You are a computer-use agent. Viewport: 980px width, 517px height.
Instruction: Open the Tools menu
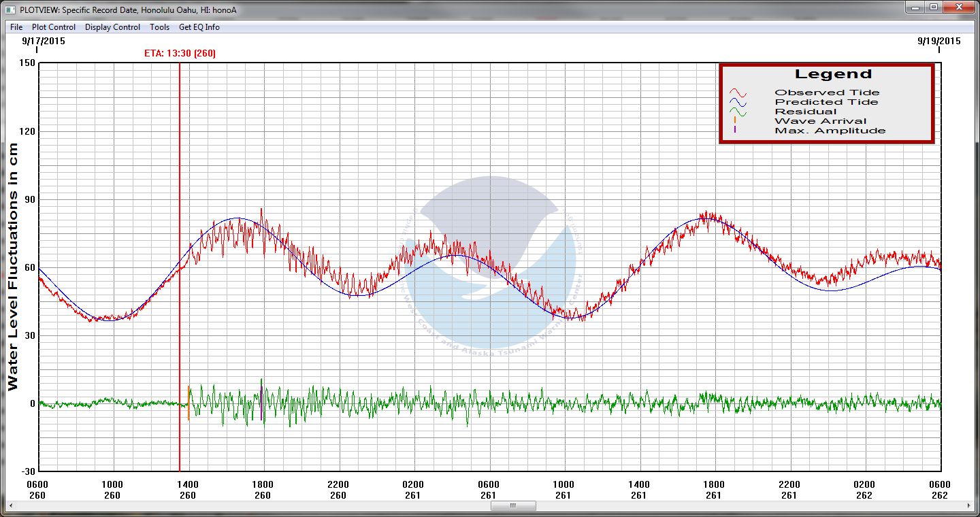click(159, 27)
